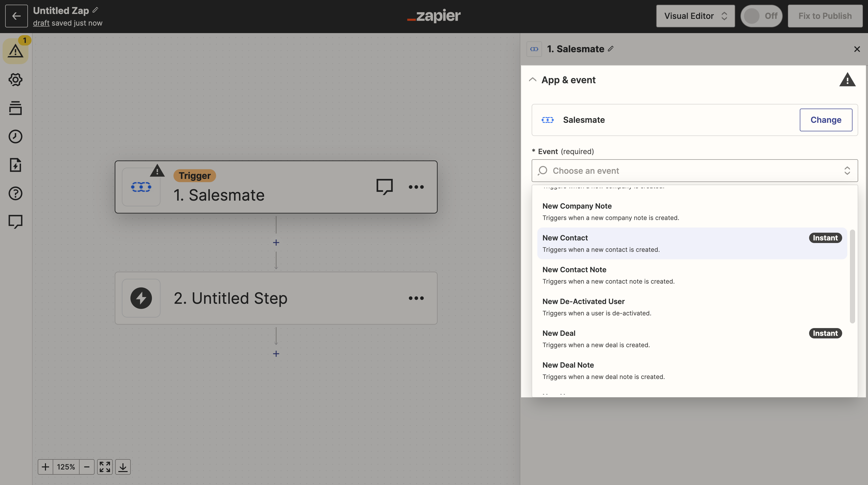Click the event list scrollbar
The height and width of the screenshot is (485, 868).
click(x=852, y=276)
